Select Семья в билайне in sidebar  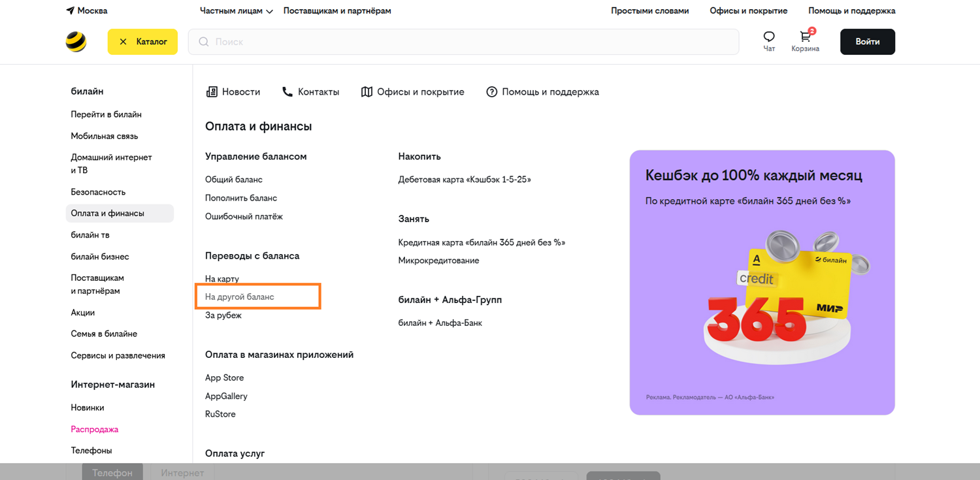click(104, 334)
